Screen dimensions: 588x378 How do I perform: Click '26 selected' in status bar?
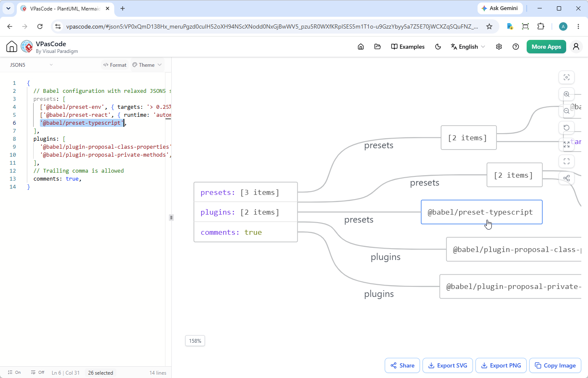[100, 373]
